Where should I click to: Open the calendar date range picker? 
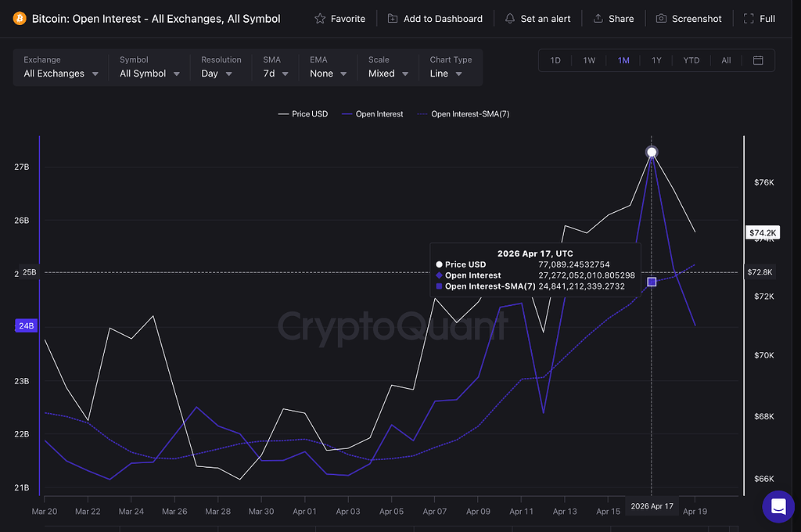tap(758, 60)
